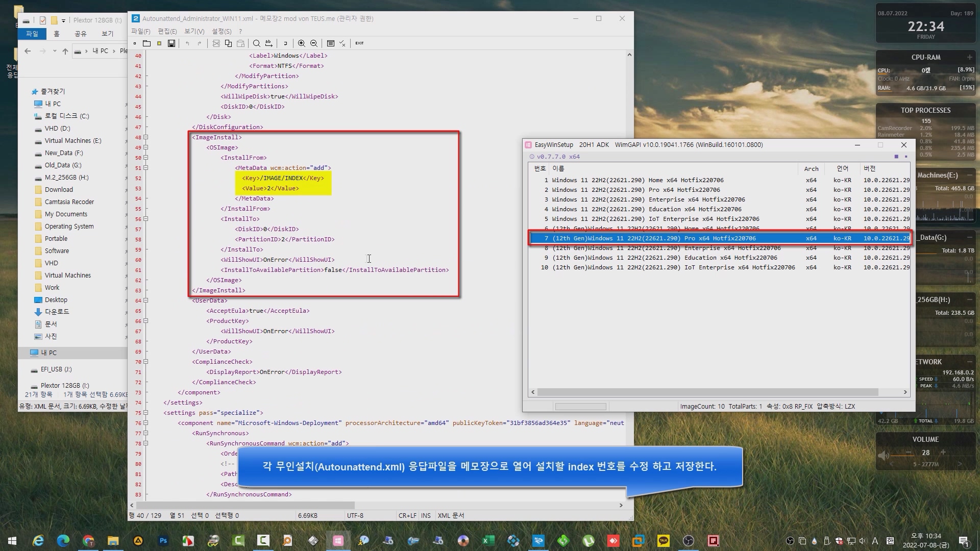This screenshot has width=980, height=551.
Task: Open the ? help menu in Notepad2
Action: click(240, 32)
